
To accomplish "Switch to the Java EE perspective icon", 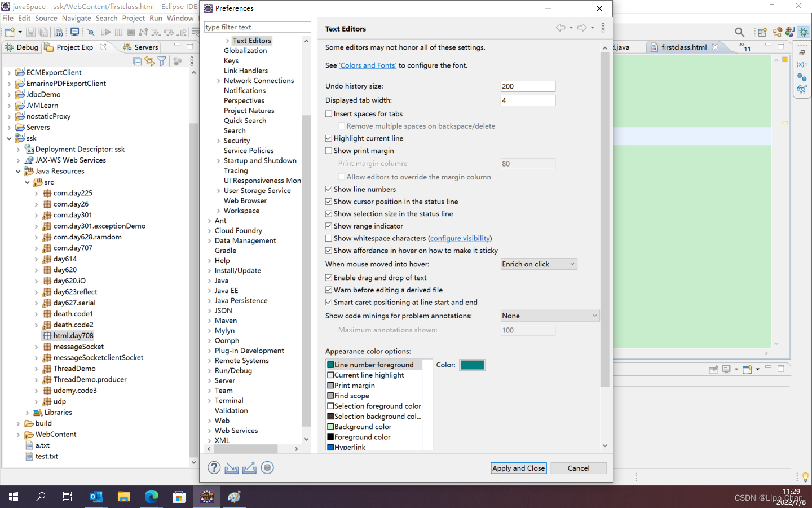I will coord(778,32).
